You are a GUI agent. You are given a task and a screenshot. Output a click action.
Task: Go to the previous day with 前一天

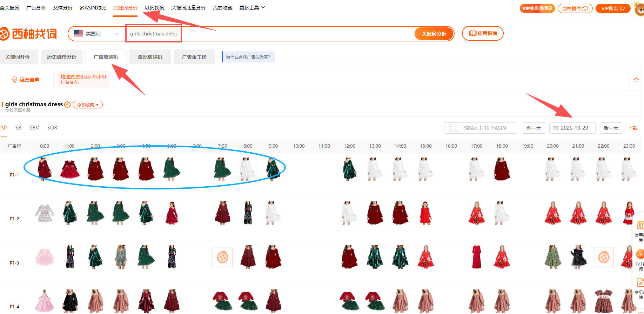pos(534,128)
